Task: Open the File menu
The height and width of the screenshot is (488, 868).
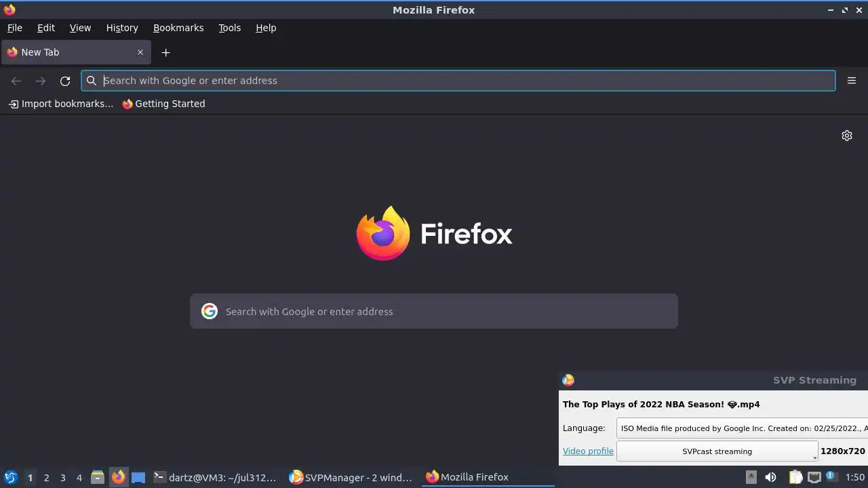Action: [x=14, y=28]
